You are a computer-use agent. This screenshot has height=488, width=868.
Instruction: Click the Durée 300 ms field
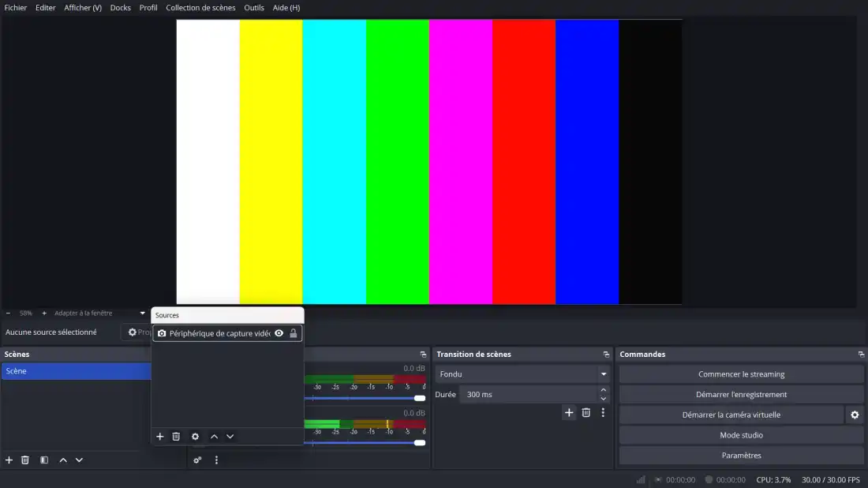[x=527, y=394]
